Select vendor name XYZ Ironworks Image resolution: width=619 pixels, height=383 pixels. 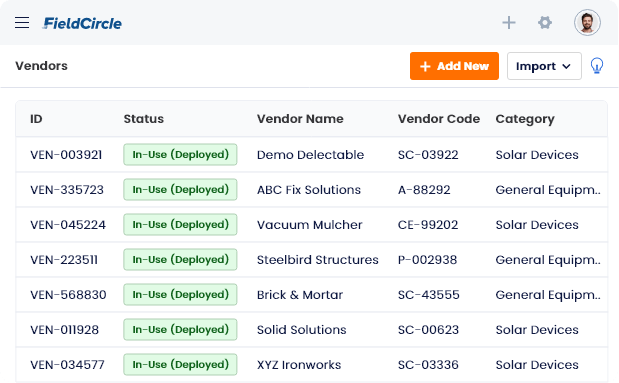(299, 365)
